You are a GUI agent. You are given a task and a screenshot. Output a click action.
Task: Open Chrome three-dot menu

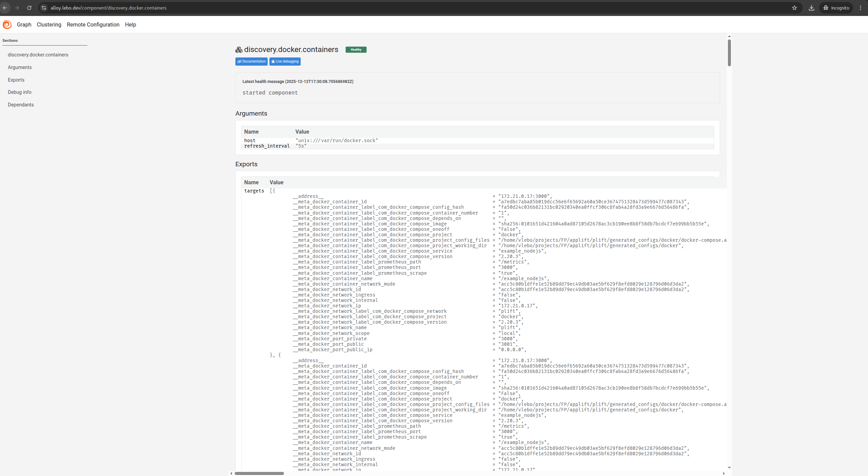click(861, 8)
